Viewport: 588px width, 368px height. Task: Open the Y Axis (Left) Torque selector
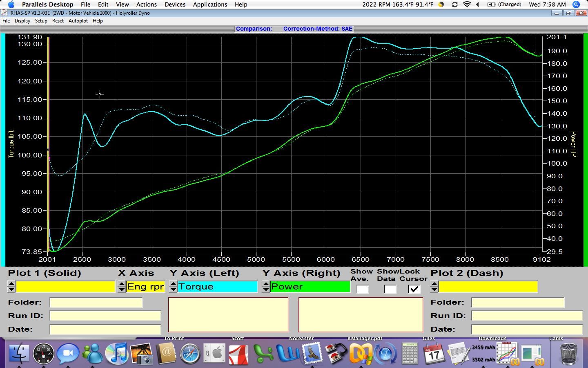click(x=217, y=287)
